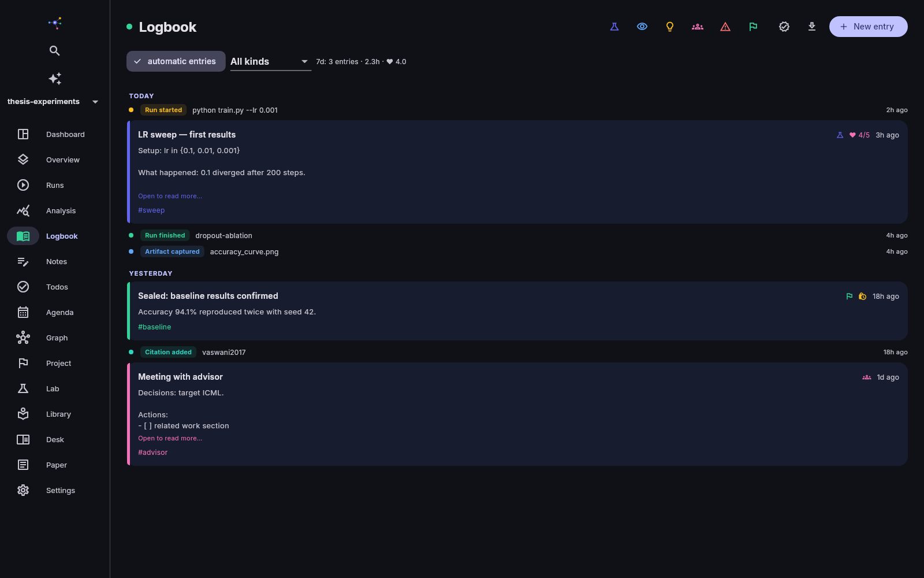Navigate to Analysis

55,210
